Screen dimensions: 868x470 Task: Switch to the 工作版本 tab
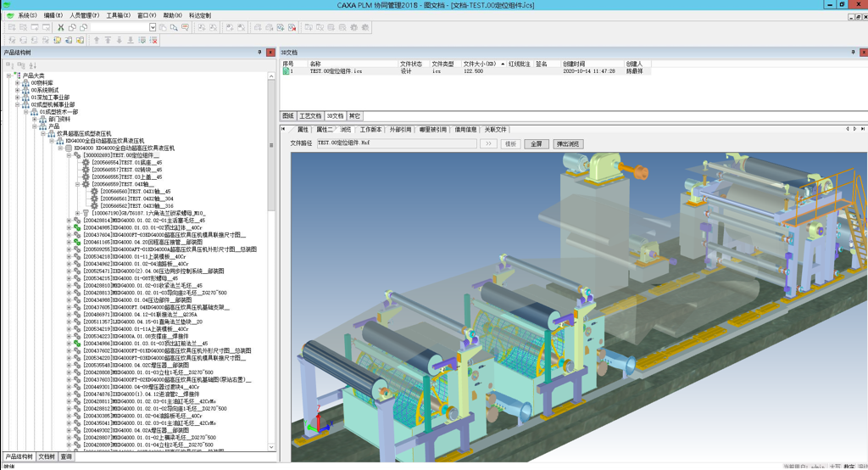coord(370,130)
